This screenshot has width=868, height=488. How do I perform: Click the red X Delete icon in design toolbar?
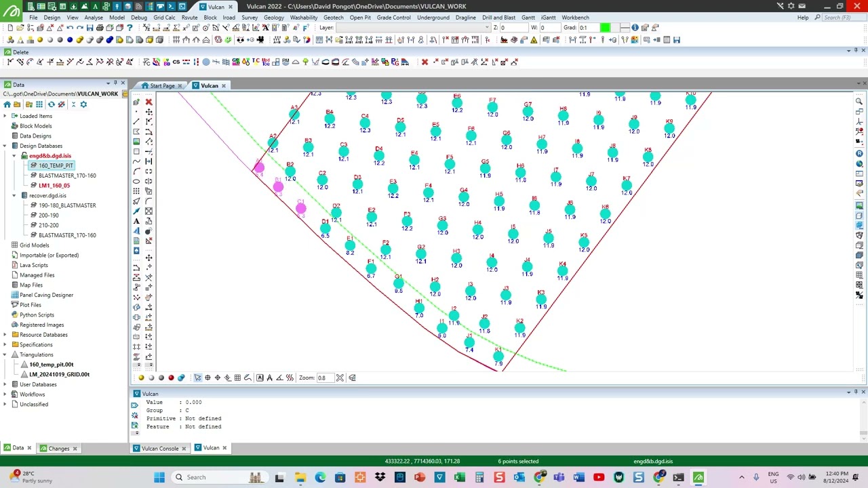point(149,102)
